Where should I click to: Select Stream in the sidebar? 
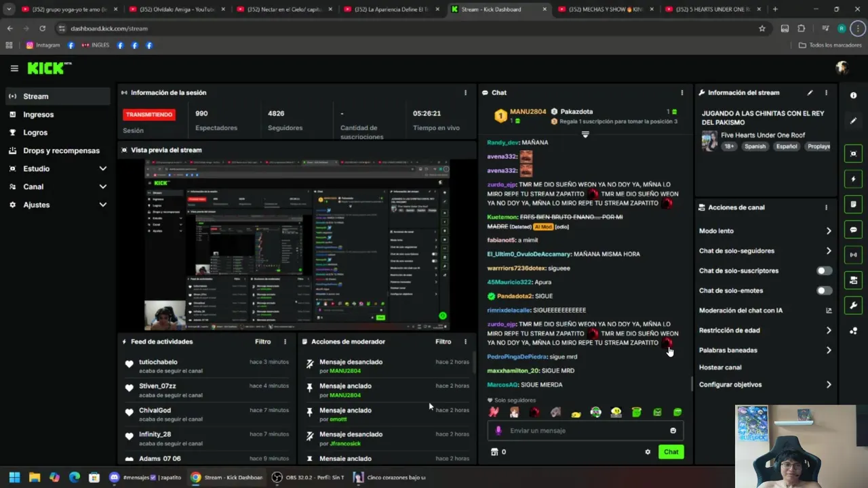(57, 96)
